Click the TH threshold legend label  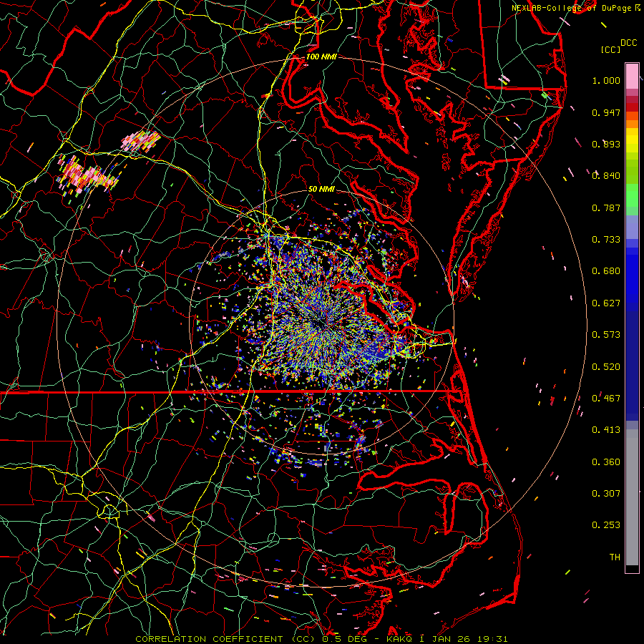615,557
